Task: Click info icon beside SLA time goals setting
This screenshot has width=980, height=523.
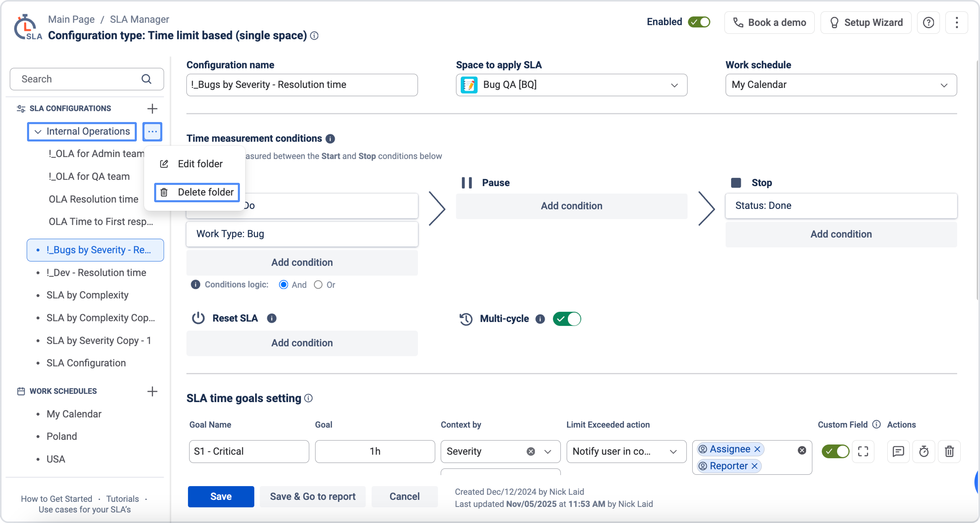Action: coord(309,398)
